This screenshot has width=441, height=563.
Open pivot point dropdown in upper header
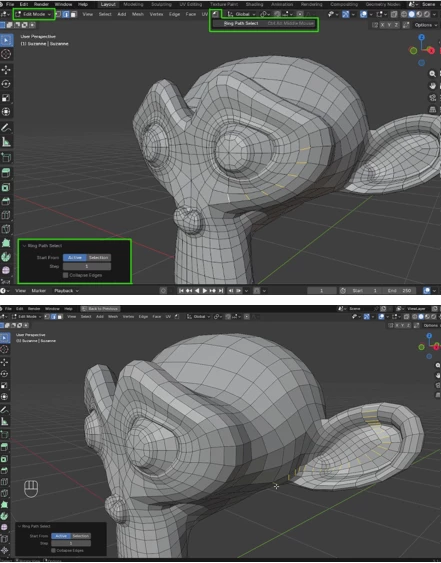(265, 14)
